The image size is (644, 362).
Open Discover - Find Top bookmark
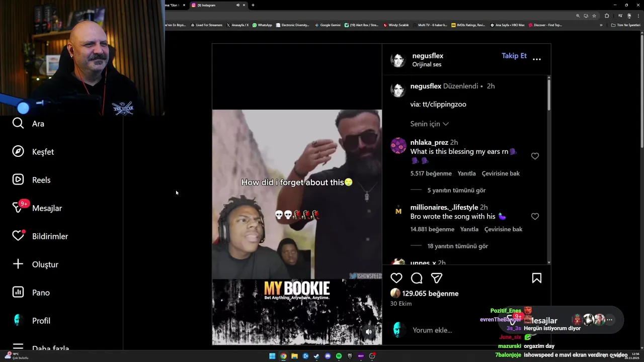[x=545, y=25]
